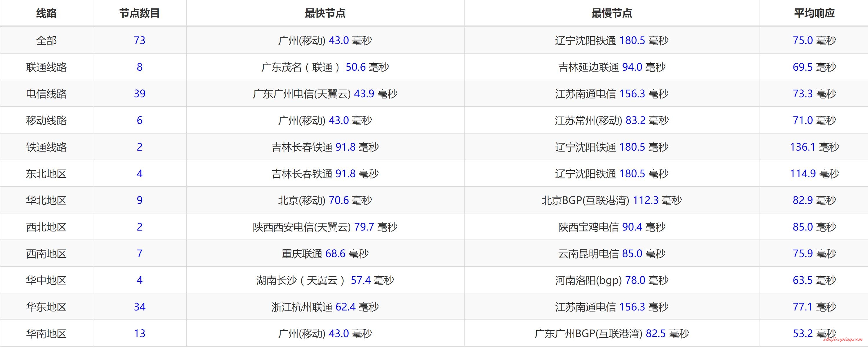Viewport: 868px width, 349px height.
Task: Select the 联通线路 row label
Action: (46, 67)
